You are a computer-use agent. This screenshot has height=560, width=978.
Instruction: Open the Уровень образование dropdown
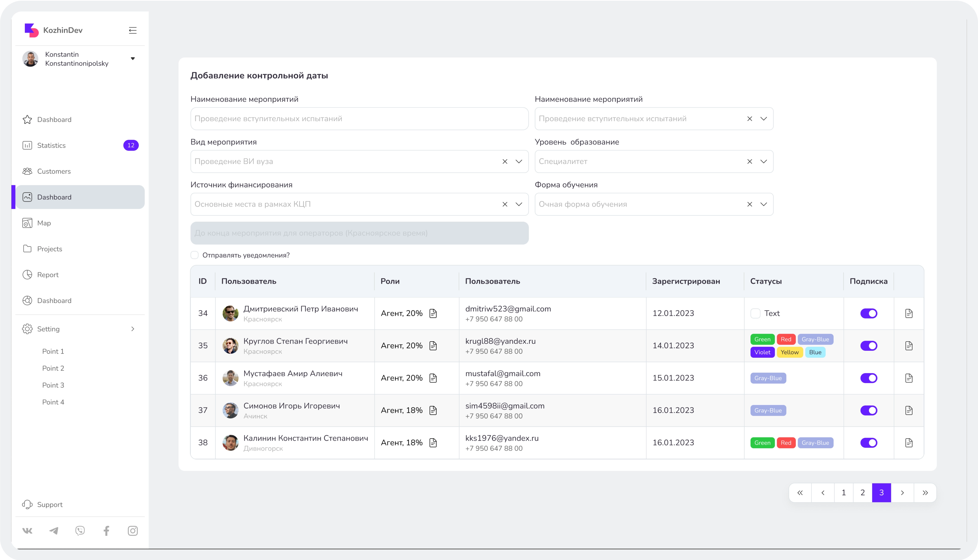763,161
